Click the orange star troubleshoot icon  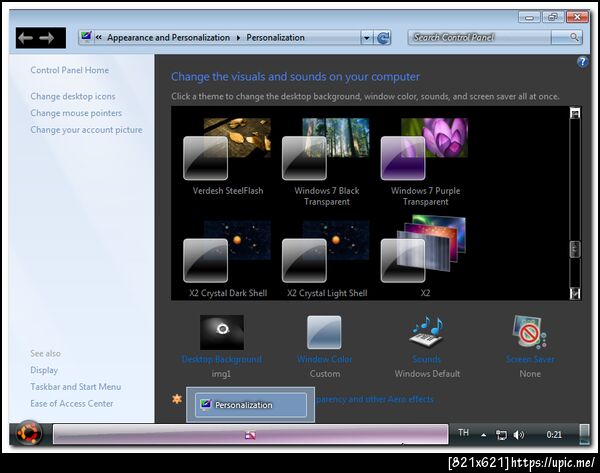[x=176, y=399]
